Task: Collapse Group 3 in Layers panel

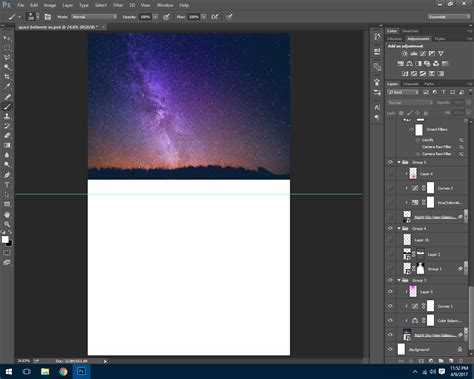Action: pyautogui.click(x=399, y=280)
